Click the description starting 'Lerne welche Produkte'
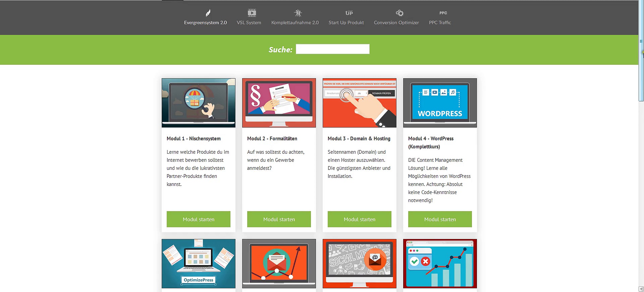Image resolution: width=644 pixels, height=292 pixels. pos(198,168)
